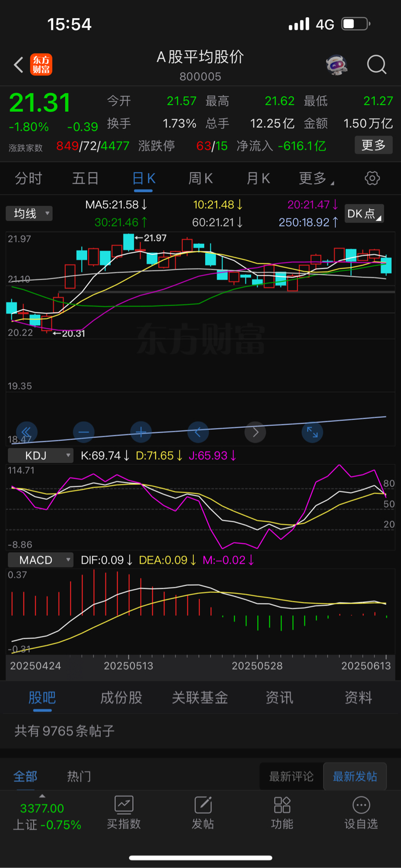Screen dimensions: 401x868
Task: Move chart one step right
Action: click(255, 432)
